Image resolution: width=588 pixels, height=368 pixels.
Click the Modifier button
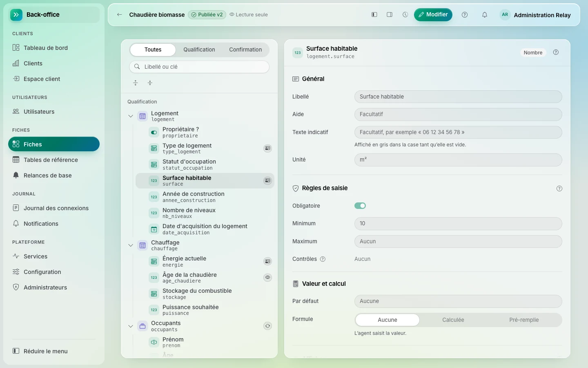[433, 15]
